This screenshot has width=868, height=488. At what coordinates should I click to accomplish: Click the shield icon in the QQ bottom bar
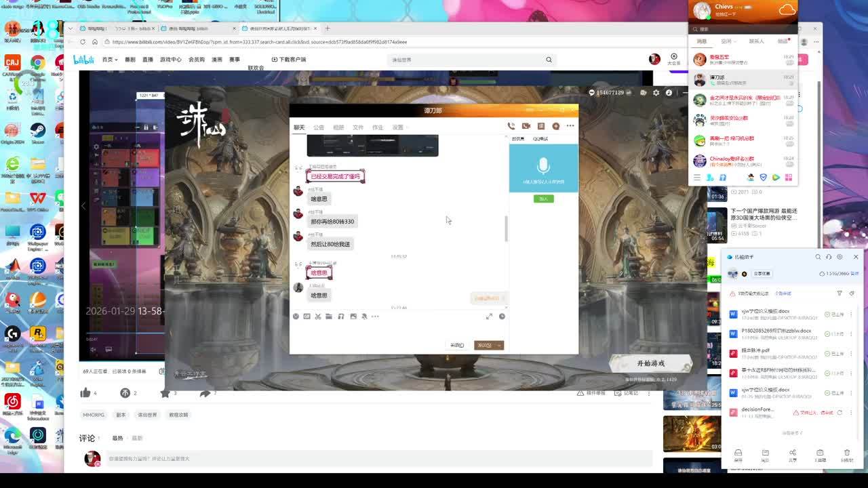pos(763,178)
